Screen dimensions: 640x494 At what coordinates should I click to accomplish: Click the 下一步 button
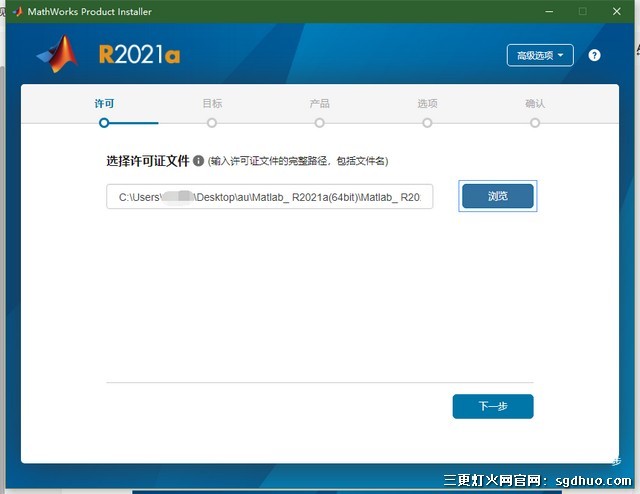click(x=493, y=406)
